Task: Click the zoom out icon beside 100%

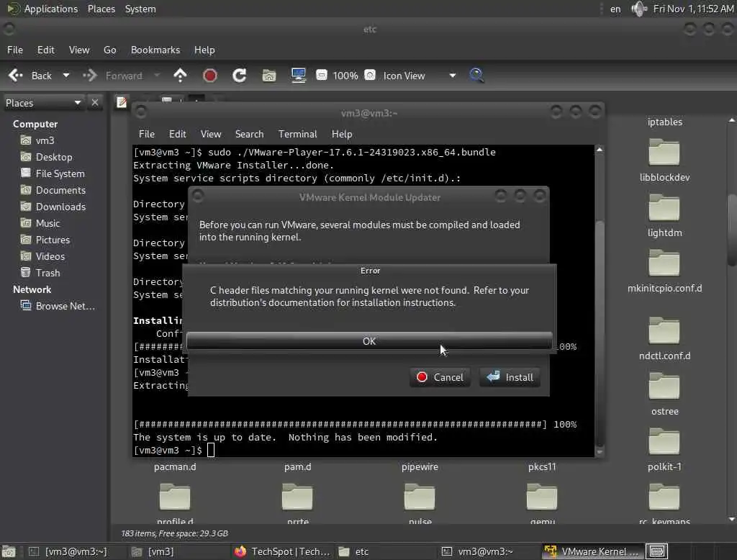Action: (322, 76)
